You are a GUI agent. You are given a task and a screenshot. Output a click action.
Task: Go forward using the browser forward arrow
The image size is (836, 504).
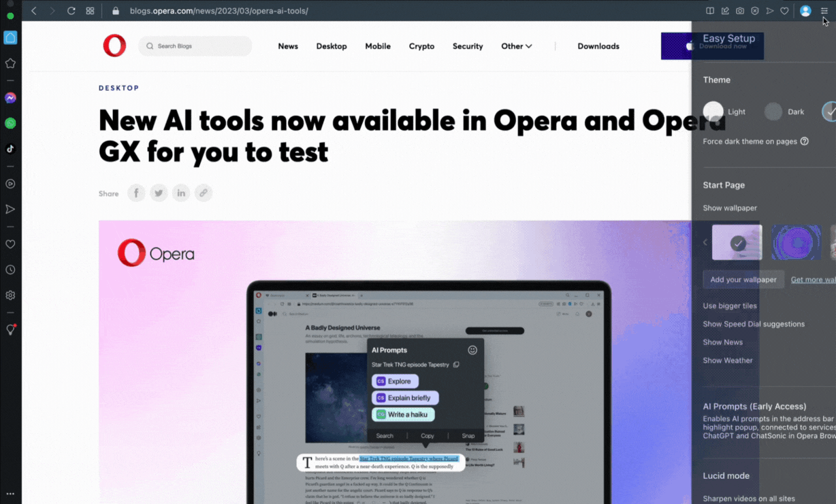52,11
